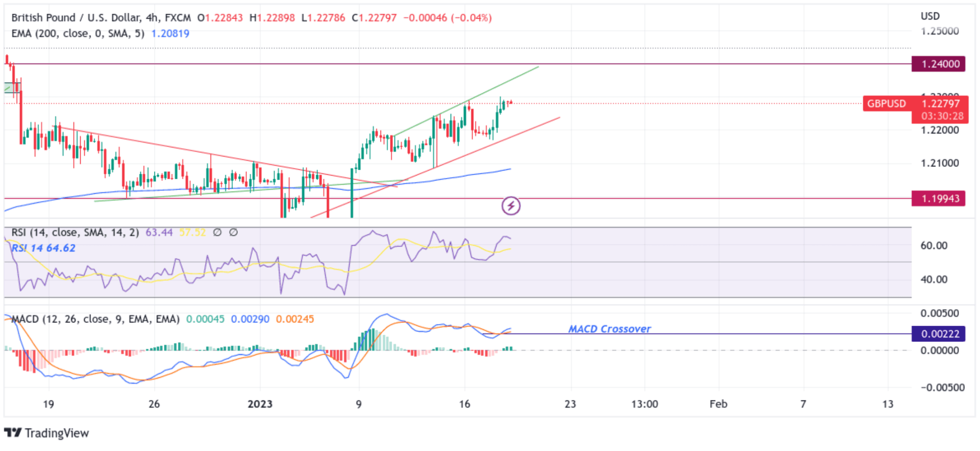Click the purple lightning event icon

(x=511, y=206)
